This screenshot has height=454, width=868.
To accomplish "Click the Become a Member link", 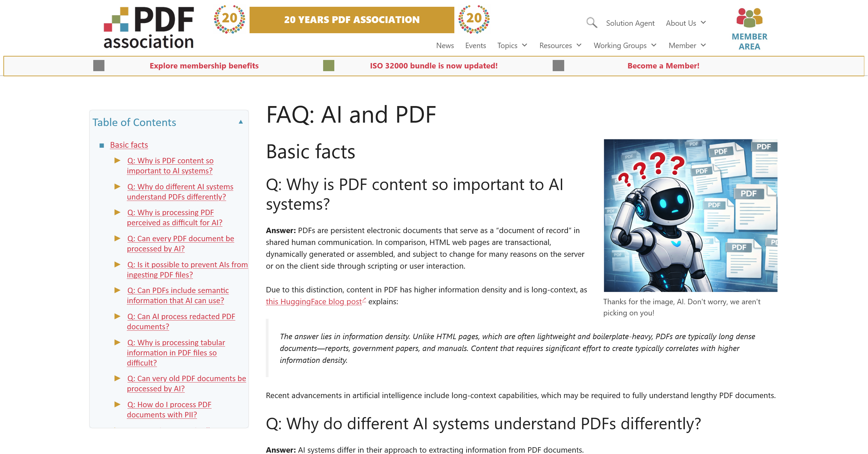I will (x=664, y=66).
